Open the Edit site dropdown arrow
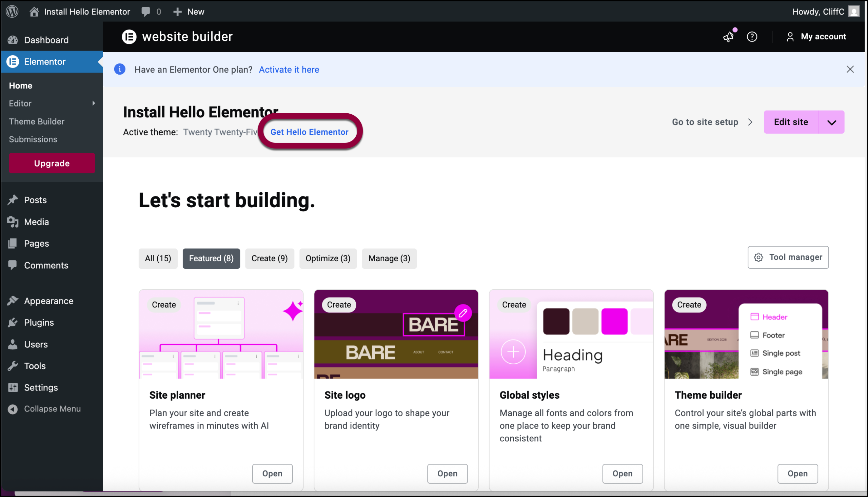868x497 pixels. pos(831,122)
